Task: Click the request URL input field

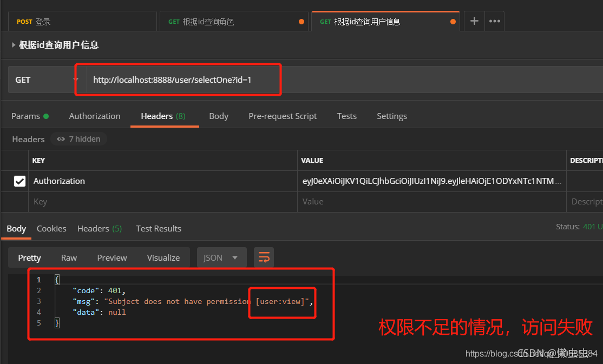Action: tap(346, 80)
